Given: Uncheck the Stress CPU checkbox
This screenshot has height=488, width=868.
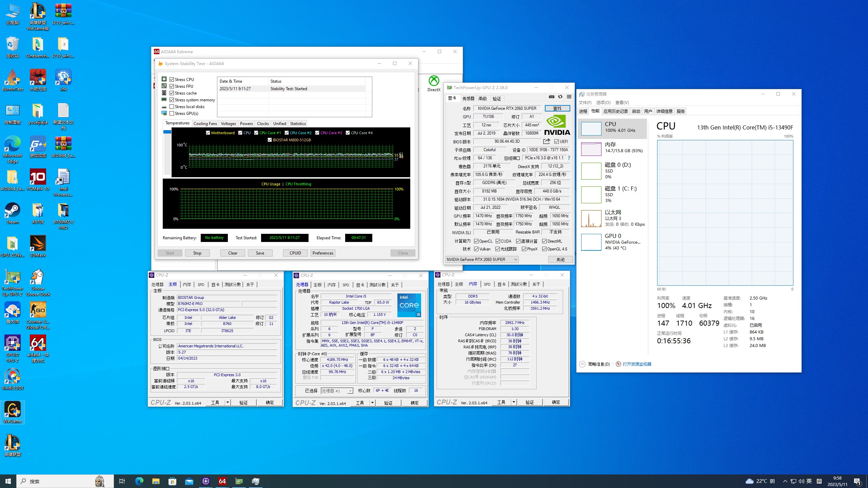Looking at the screenshot, I should click(172, 79).
